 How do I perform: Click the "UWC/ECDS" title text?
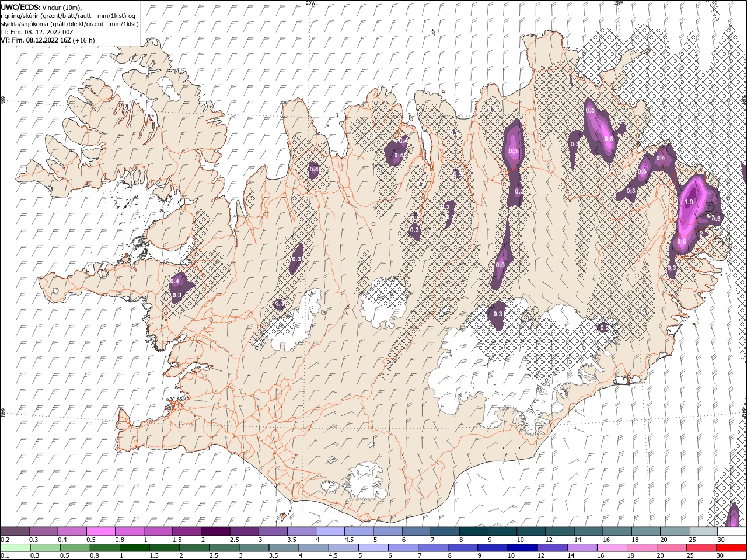coord(20,6)
